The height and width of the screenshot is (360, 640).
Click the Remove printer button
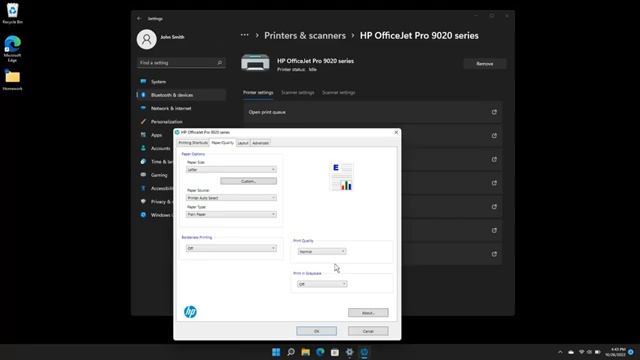point(484,64)
